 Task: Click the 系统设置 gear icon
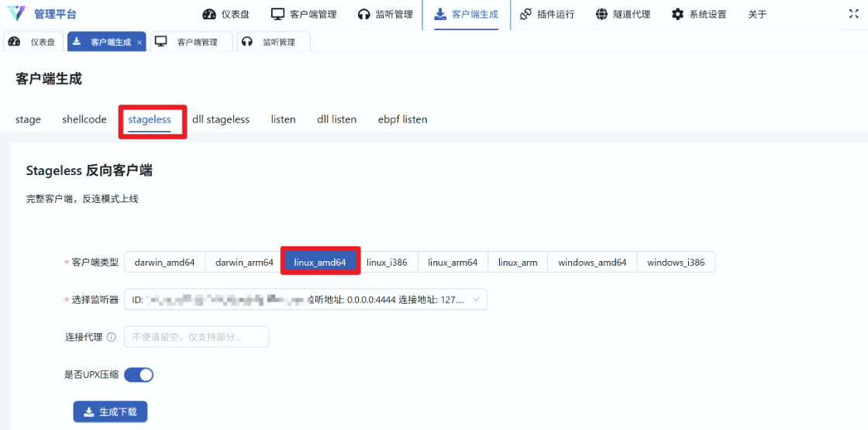(x=677, y=15)
